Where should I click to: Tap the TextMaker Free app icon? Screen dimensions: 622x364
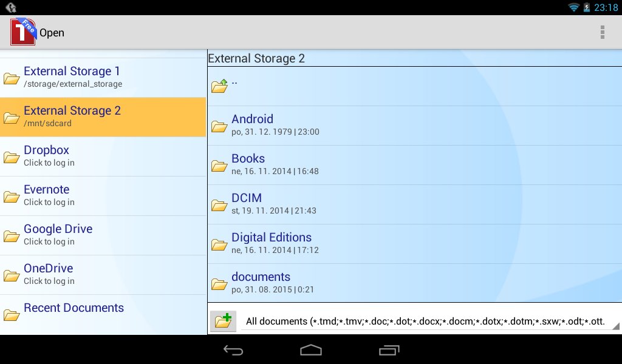(24, 32)
